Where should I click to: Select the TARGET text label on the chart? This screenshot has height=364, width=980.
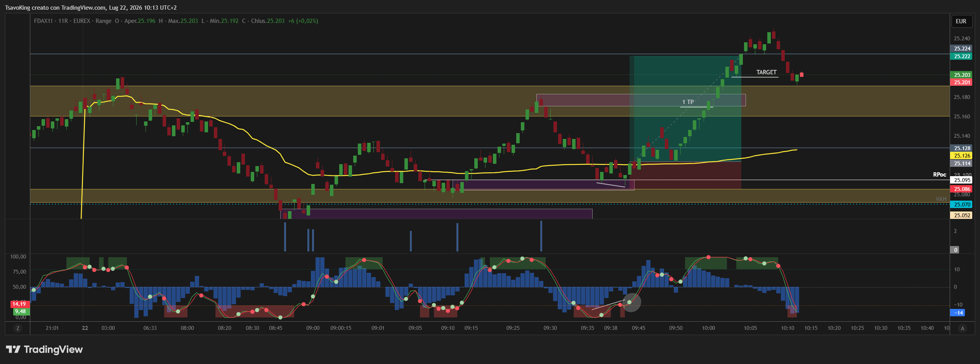766,72
